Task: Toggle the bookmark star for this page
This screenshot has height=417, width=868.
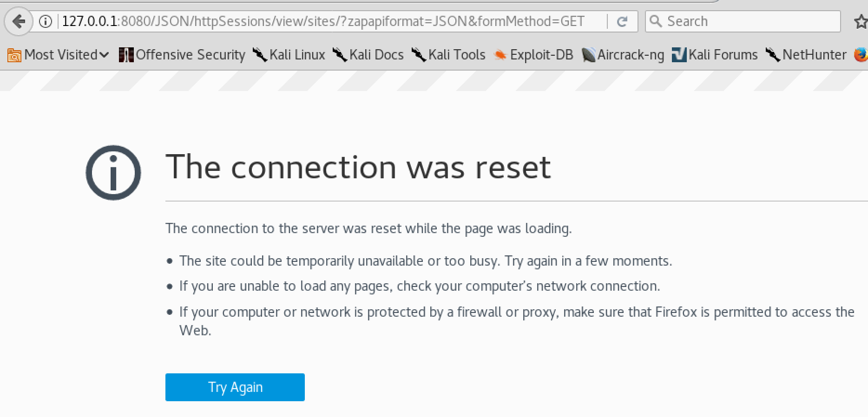Action: [860, 21]
